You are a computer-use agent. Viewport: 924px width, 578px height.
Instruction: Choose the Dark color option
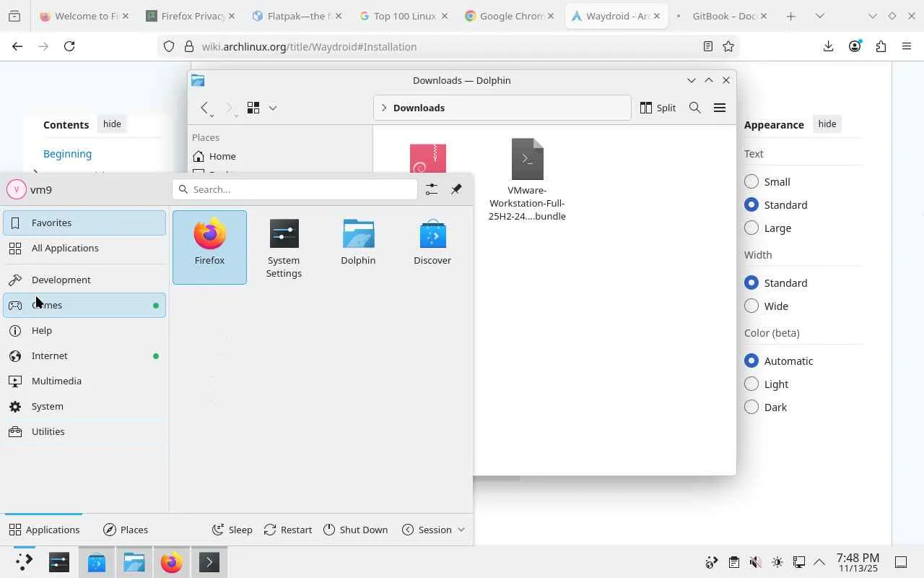(751, 407)
